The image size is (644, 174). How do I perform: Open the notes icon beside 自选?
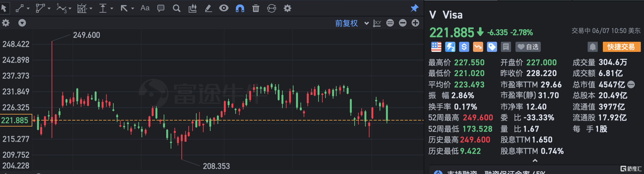pyautogui.click(x=506, y=47)
